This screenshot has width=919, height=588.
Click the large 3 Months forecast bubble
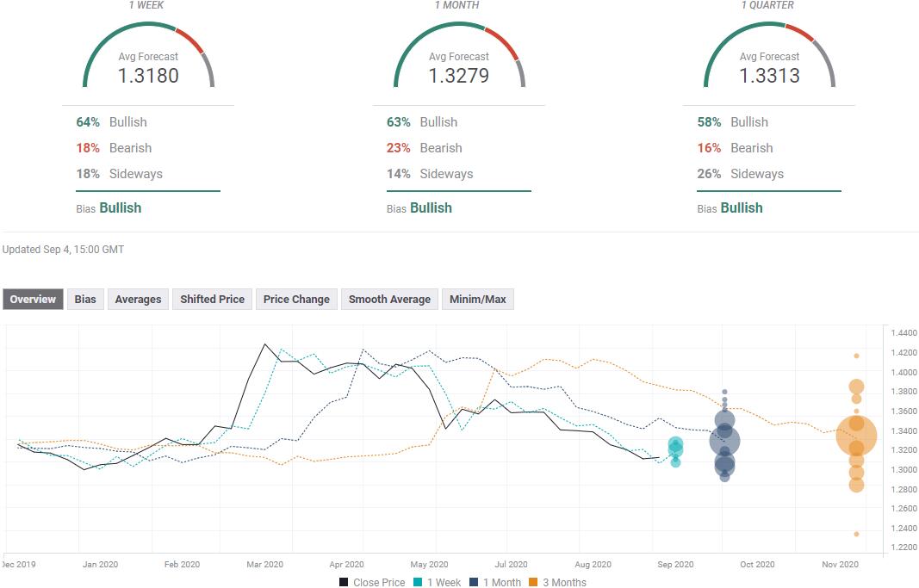tap(856, 436)
